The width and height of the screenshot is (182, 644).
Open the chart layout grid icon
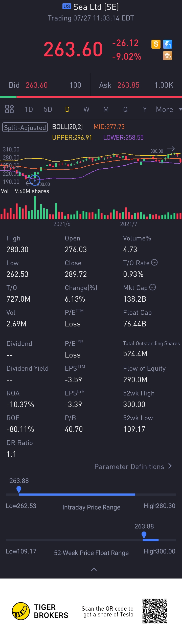coord(9,109)
